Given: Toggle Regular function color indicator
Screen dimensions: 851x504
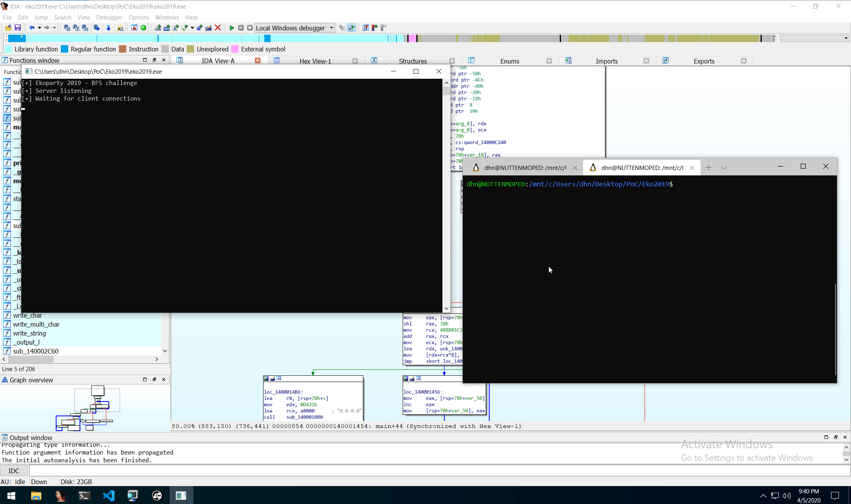Looking at the screenshot, I should (x=65, y=49).
